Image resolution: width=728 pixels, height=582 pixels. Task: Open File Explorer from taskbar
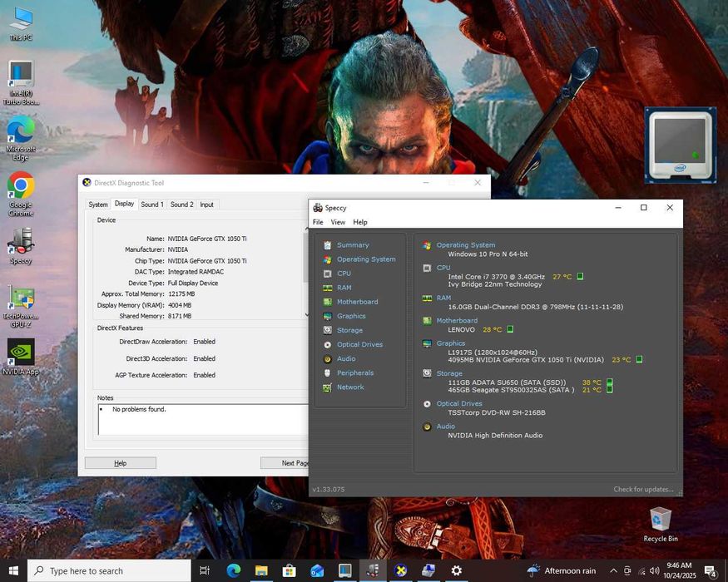(261, 570)
